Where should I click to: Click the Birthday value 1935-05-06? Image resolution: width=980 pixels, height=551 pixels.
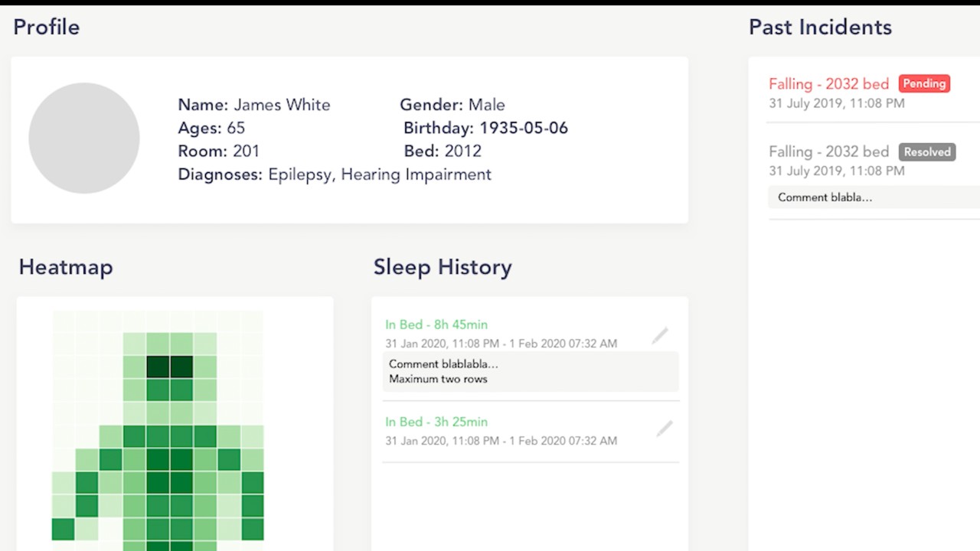click(524, 128)
